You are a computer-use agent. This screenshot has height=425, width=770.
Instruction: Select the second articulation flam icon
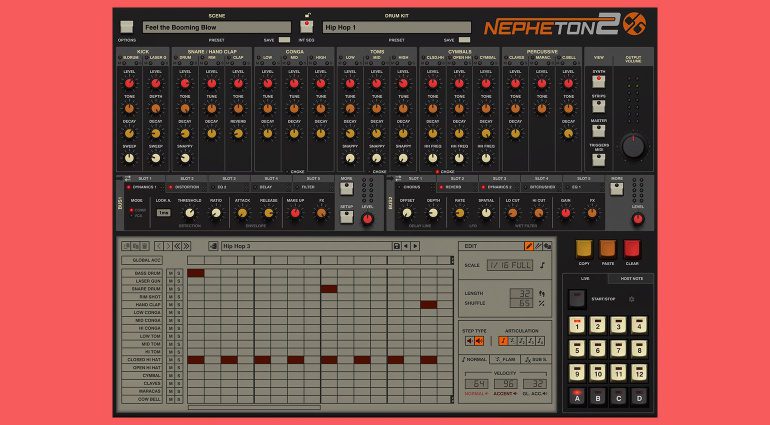point(513,340)
